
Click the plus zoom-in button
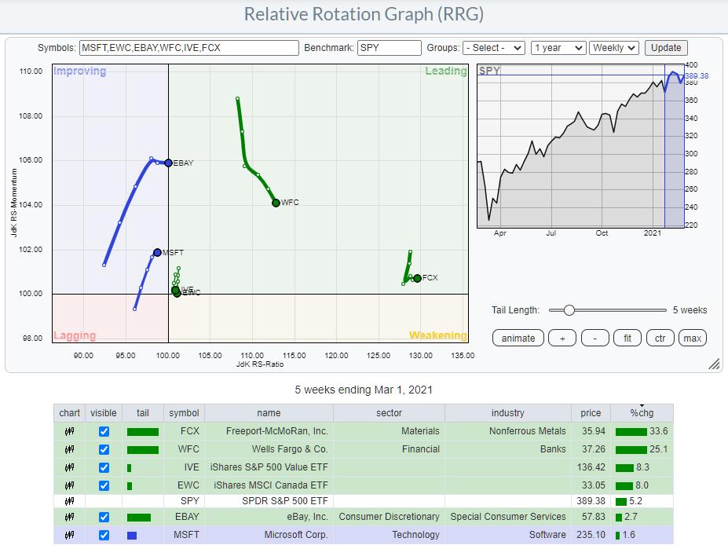point(562,338)
